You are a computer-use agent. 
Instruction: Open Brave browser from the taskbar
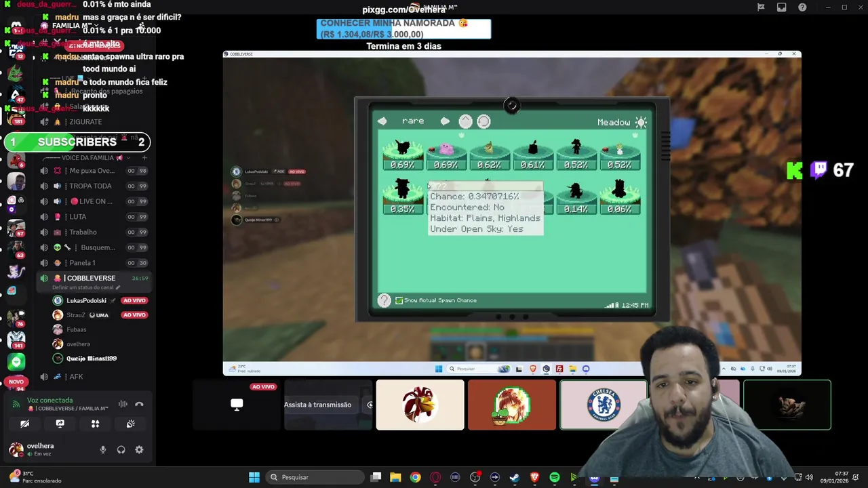pos(534,477)
